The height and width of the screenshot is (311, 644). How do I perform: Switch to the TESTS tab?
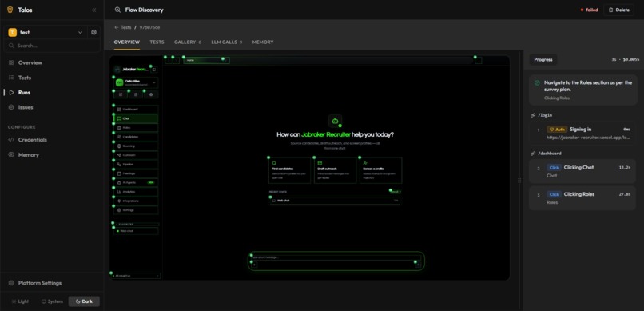[157, 42]
